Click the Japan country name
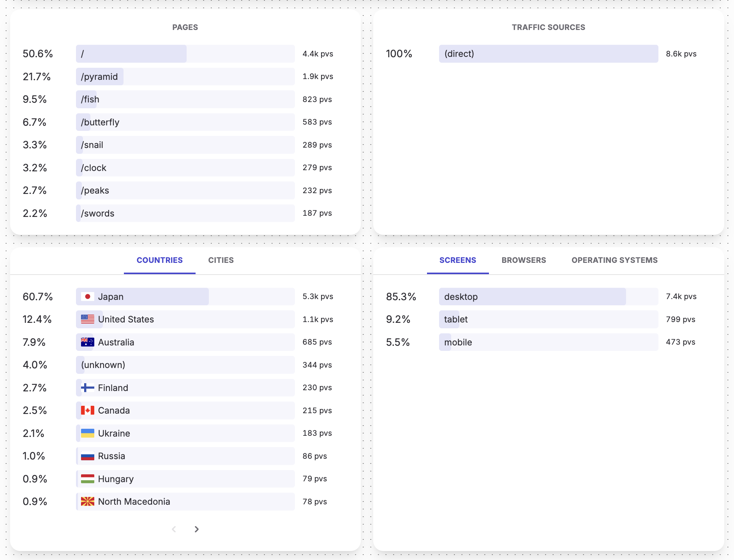Screen dimensions: 734x560 pyautogui.click(x=111, y=297)
